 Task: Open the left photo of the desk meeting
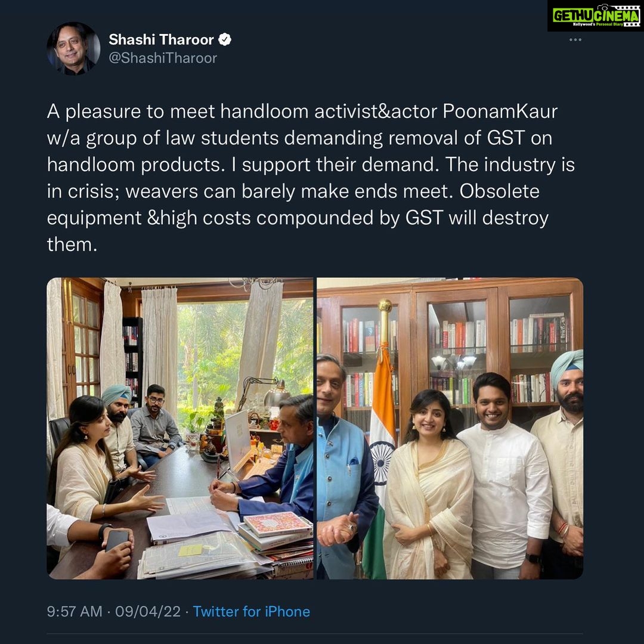pyautogui.click(x=180, y=428)
